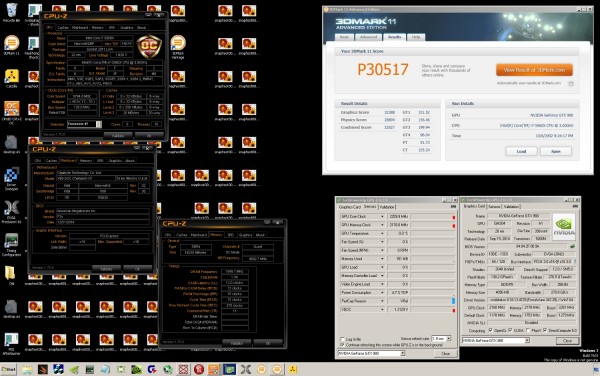Click the Load button in 3DMark 11
Viewport: 600px width, 376px height.
pyautogui.click(x=521, y=151)
